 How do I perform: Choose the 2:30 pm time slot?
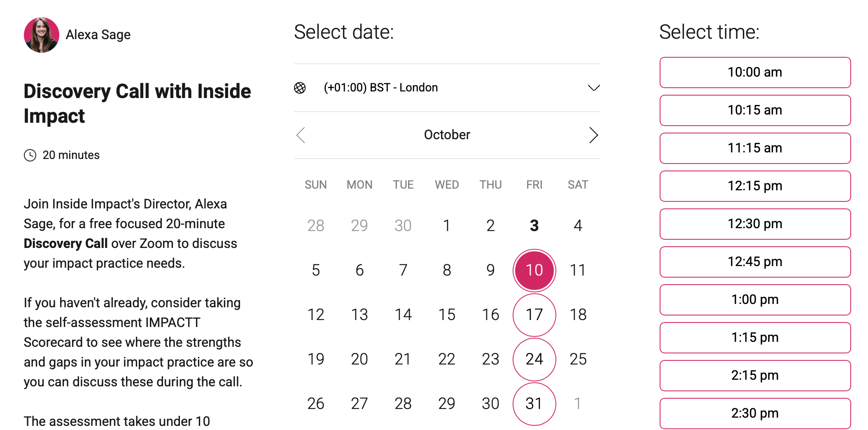[755, 413]
